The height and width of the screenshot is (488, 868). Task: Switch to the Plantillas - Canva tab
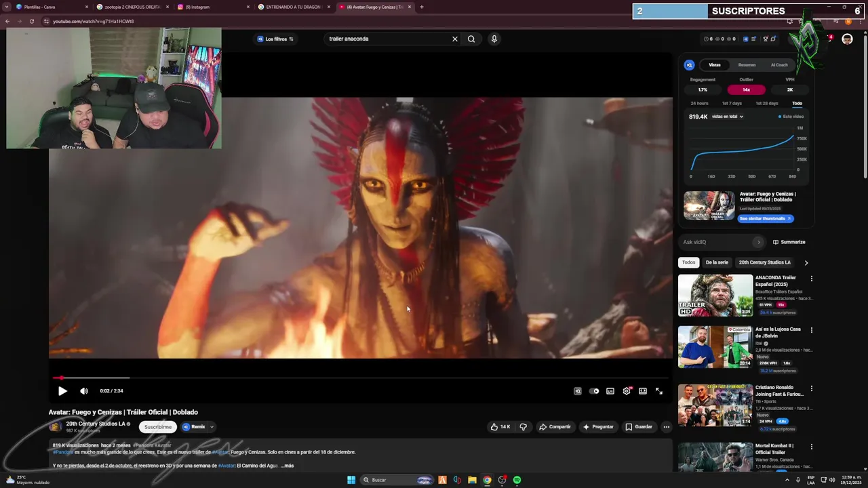pos(47,7)
